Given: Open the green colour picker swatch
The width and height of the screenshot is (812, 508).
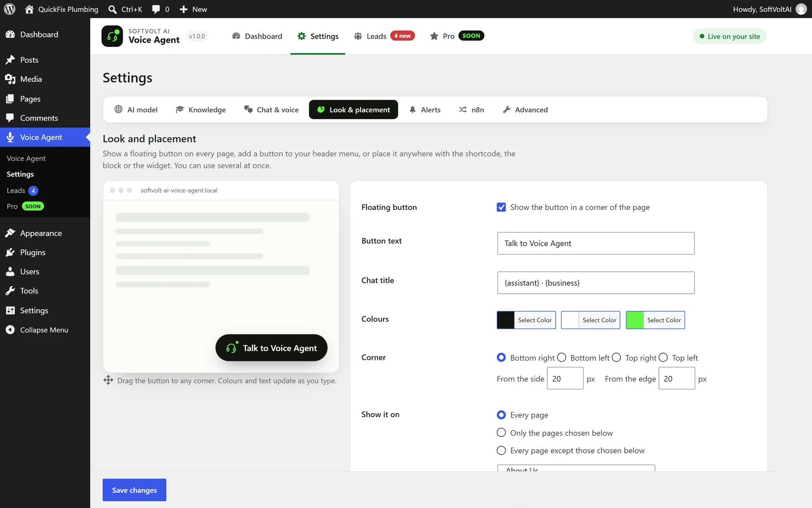Looking at the screenshot, I should point(635,320).
